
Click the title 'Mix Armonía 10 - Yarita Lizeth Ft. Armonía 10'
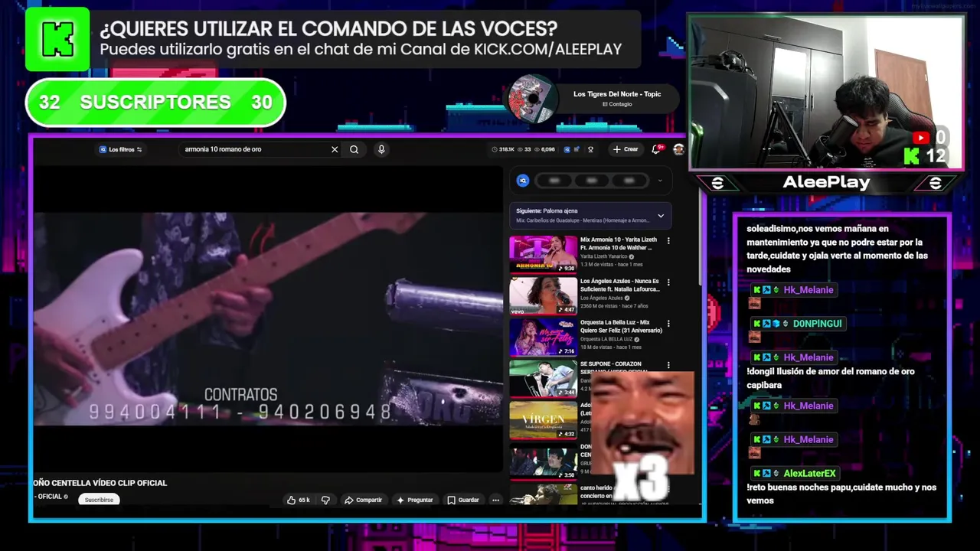pos(619,243)
